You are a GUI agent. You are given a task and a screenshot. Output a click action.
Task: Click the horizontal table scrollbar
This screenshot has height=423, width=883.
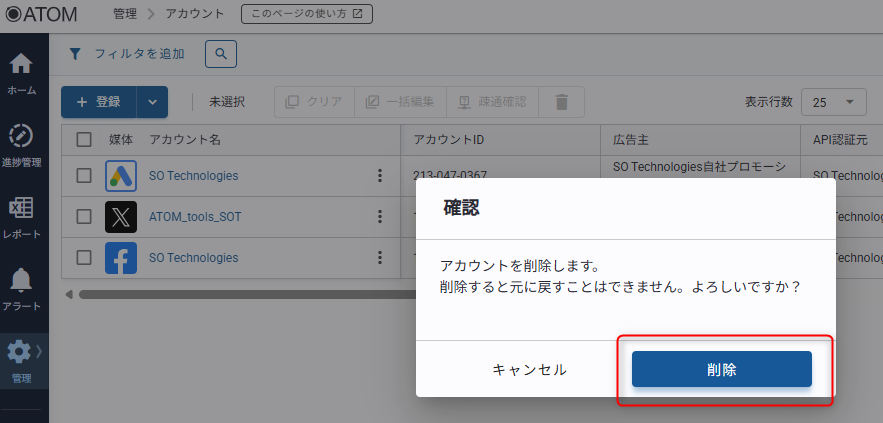coord(240,294)
